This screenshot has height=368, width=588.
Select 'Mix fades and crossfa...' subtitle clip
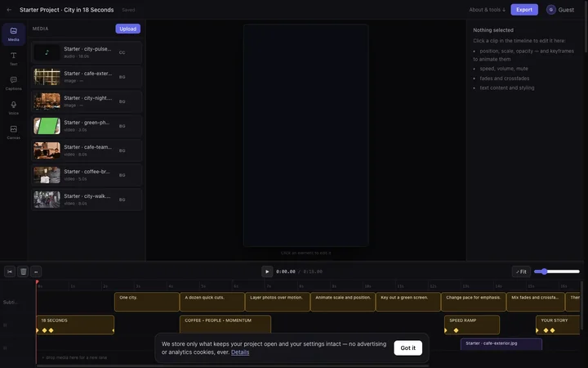point(536,302)
